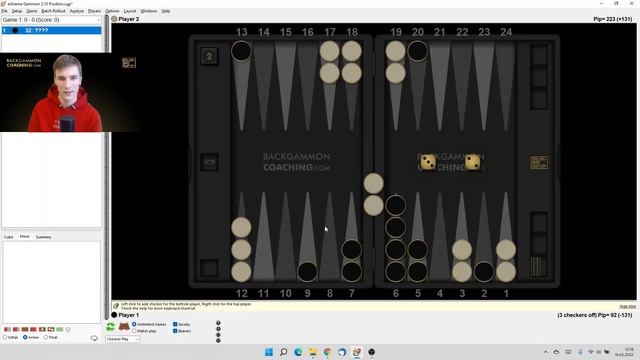Image resolution: width=640 pixels, height=360 pixels.
Task: Open the Game 1 score dropdown
Action: (x=51, y=20)
